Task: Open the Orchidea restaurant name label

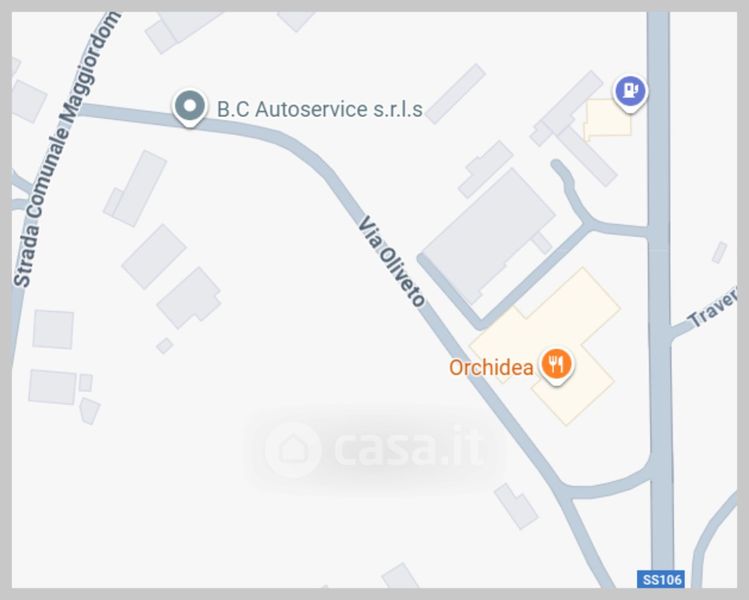Action: click(x=492, y=367)
